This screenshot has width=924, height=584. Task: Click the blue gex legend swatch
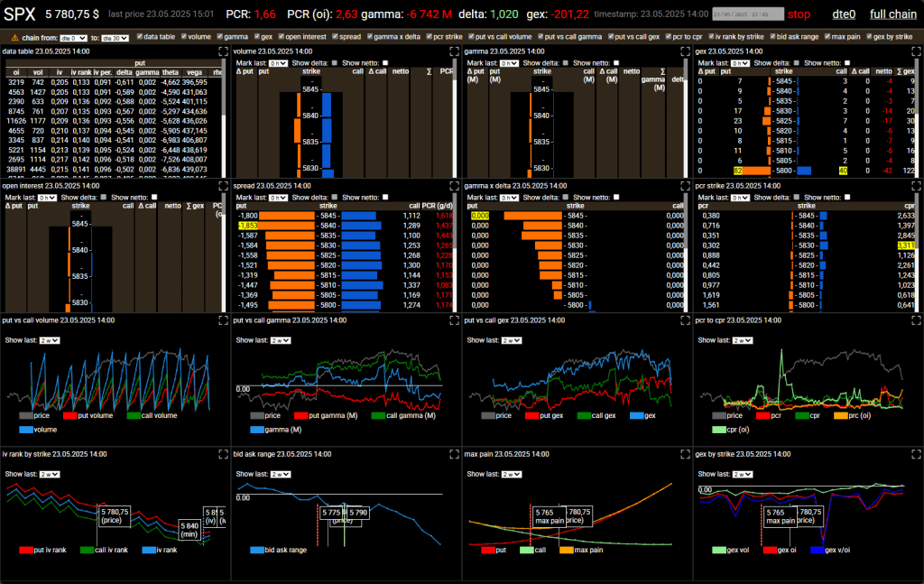point(636,416)
